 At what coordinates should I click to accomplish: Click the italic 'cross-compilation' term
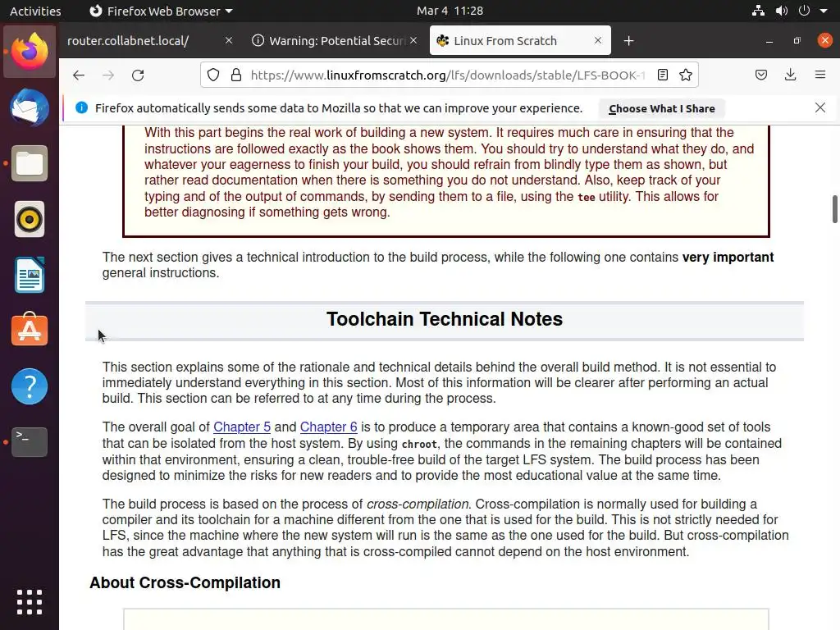418,504
